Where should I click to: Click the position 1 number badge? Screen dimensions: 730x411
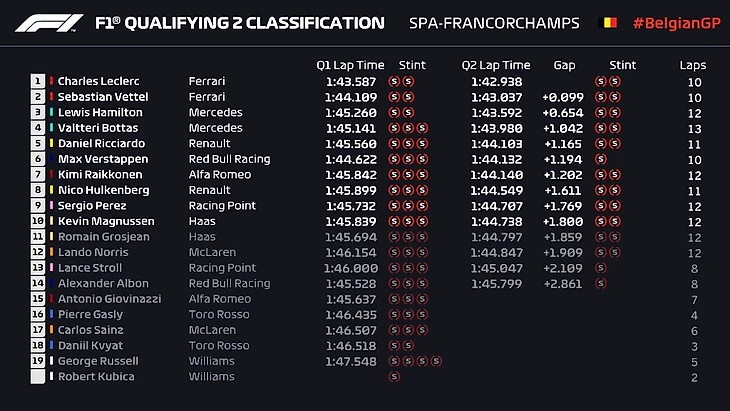39,81
